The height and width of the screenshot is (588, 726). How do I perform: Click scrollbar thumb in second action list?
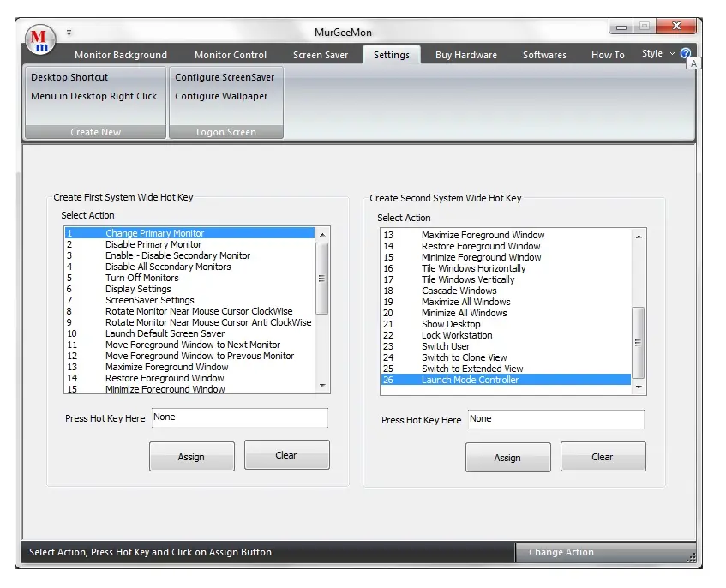coord(638,343)
